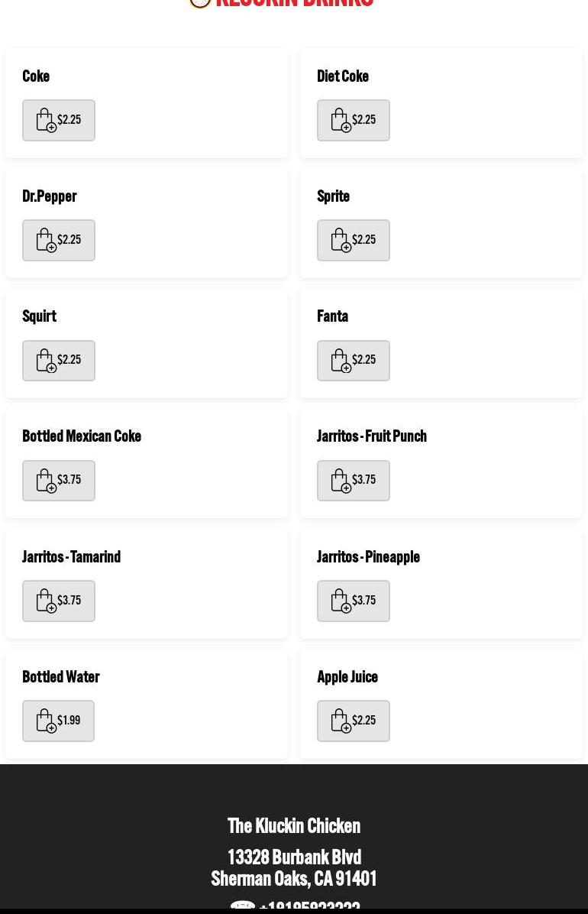This screenshot has height=914, width=588.
Task: Open the Bottled Mexican Coke item title
Action: point(82,436)
